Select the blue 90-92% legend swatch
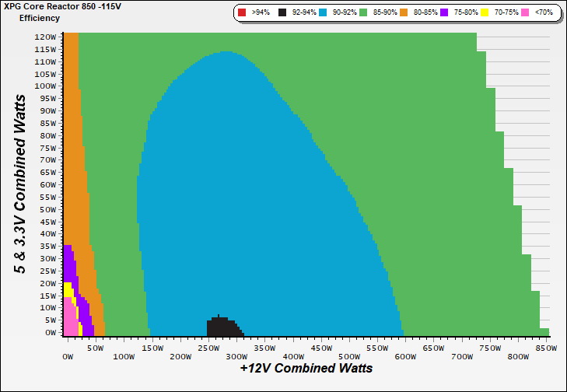The image size is (567, 392). [326, 13]
